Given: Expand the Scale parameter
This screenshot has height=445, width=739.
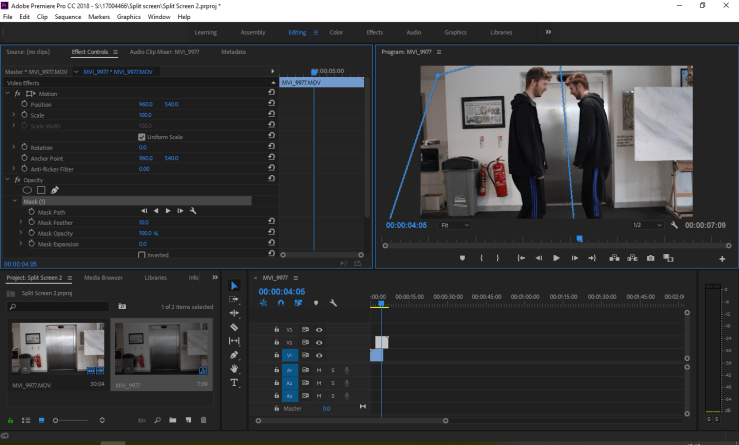Looking at the screenshot, I should (x=14, y=115).
